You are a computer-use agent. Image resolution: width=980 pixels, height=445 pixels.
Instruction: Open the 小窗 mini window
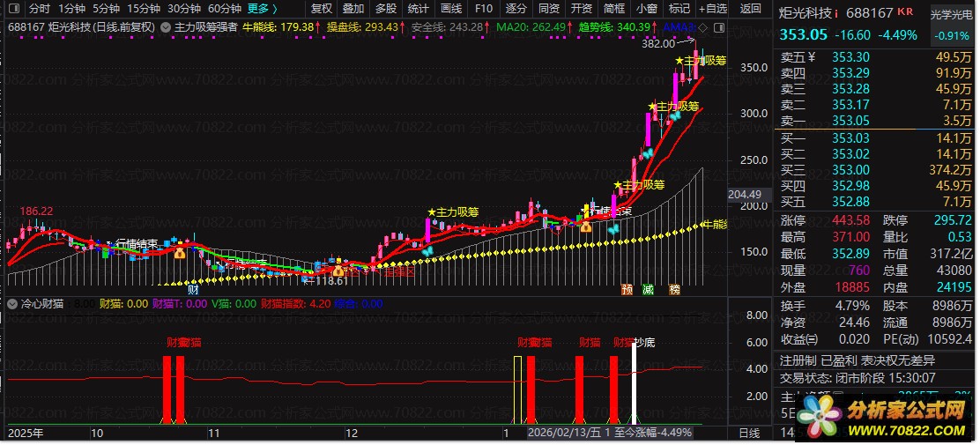click(x=646, y=9)
